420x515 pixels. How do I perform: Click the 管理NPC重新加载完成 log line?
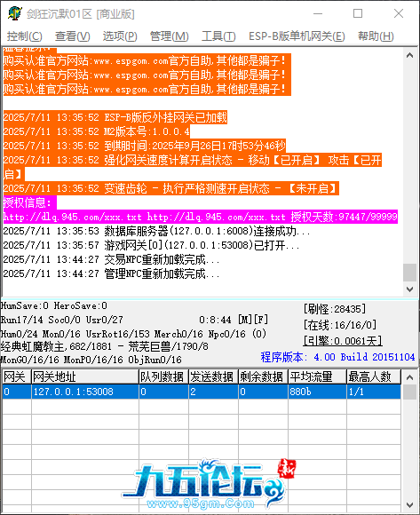click(x=111, y=273)
